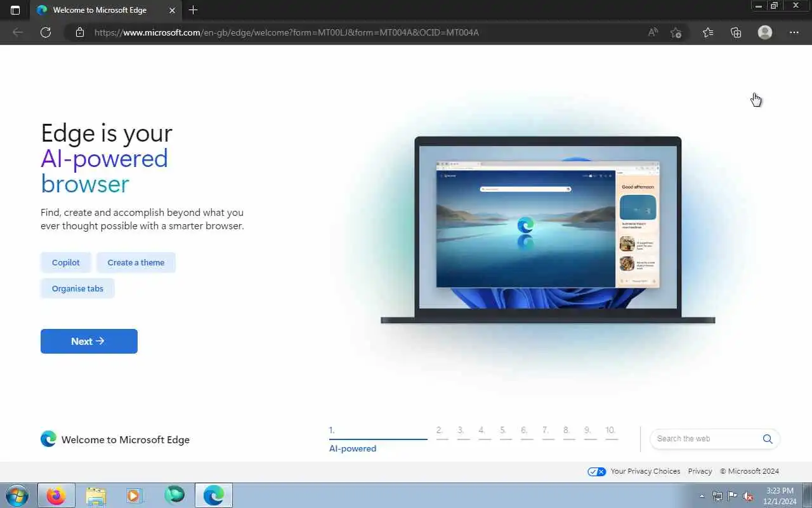Screen dimensions: 812x508
Task: Jump to step 10 in the progress bar
Action: point(612,432)
